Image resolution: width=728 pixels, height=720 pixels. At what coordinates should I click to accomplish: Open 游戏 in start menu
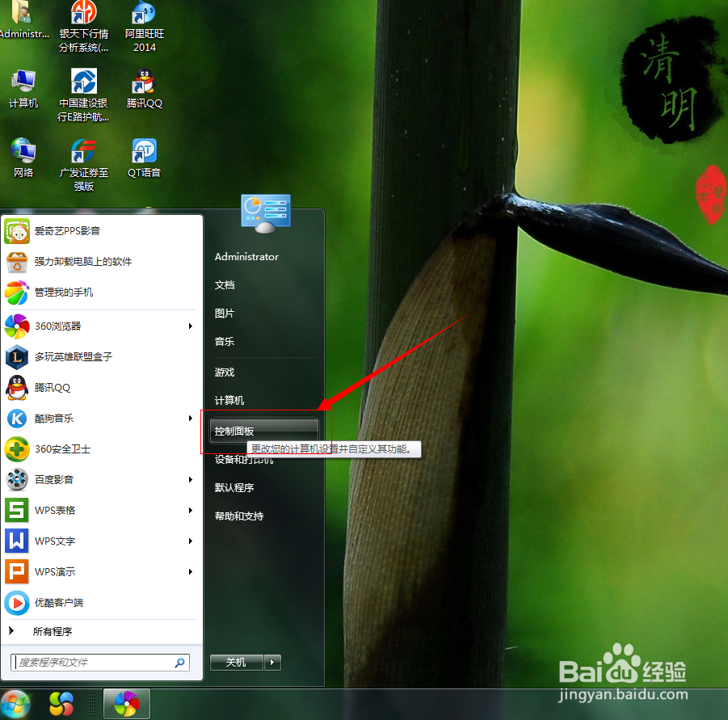[225, 373]
